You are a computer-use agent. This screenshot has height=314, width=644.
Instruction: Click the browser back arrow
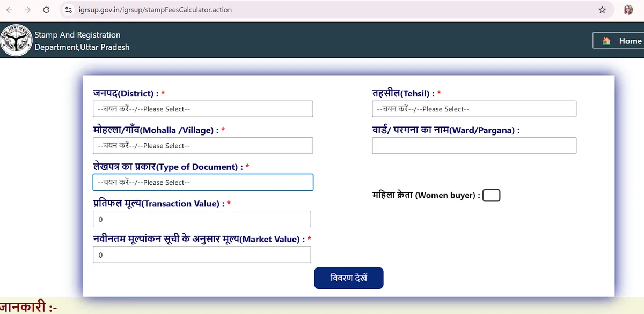point(9,9)
